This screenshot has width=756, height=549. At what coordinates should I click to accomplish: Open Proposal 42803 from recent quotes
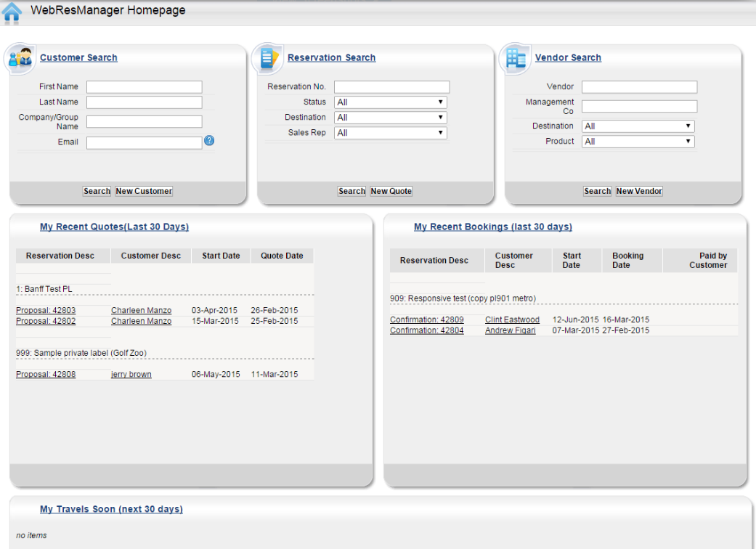45,310
